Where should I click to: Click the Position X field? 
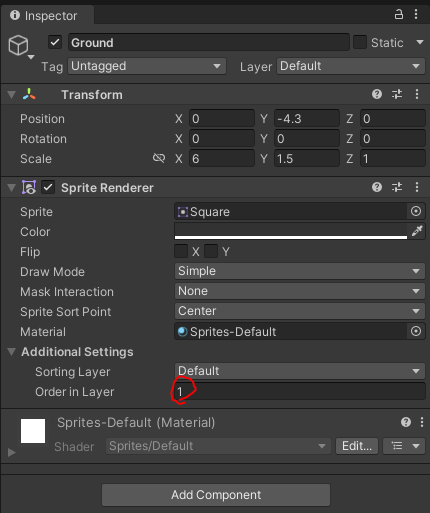pos(222,118)
